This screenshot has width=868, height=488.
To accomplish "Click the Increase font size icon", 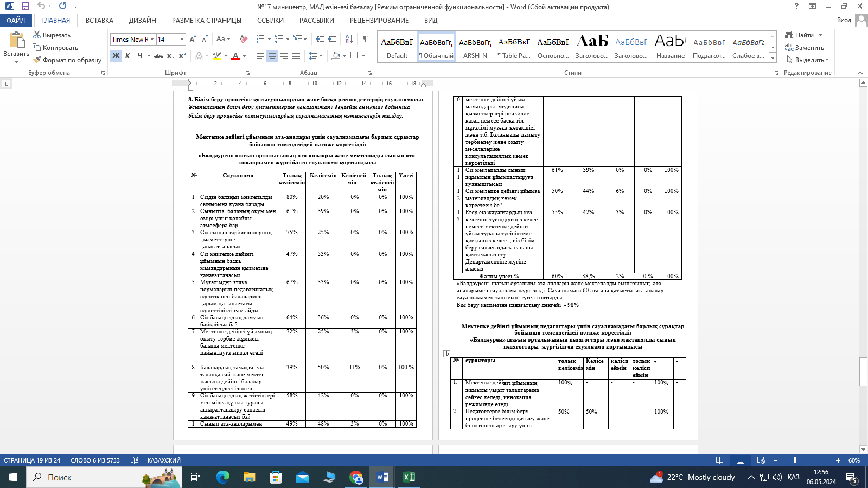I will (x=193, y=39).
